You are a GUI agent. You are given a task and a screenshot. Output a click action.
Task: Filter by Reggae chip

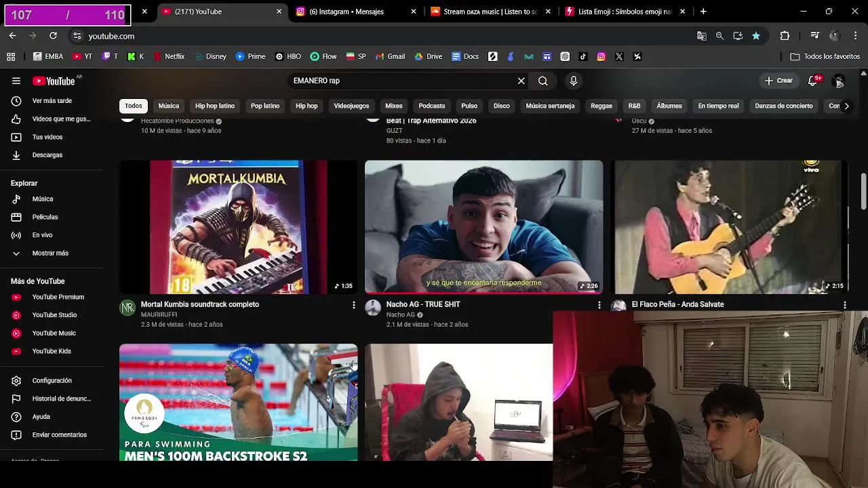[x=601, y=106]
